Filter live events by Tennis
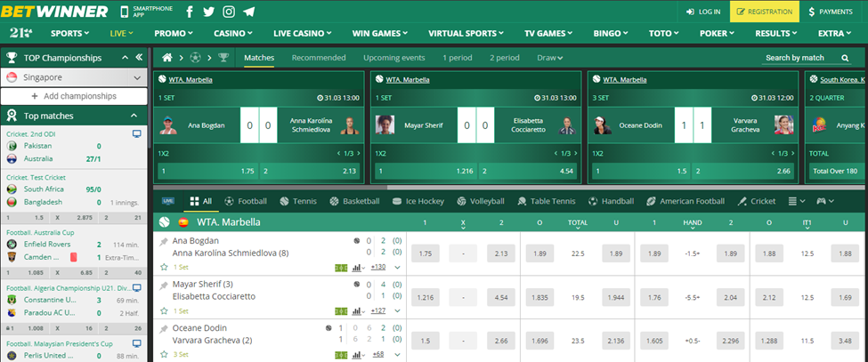Viewport: 868px width, 362px height. (298, 201)
